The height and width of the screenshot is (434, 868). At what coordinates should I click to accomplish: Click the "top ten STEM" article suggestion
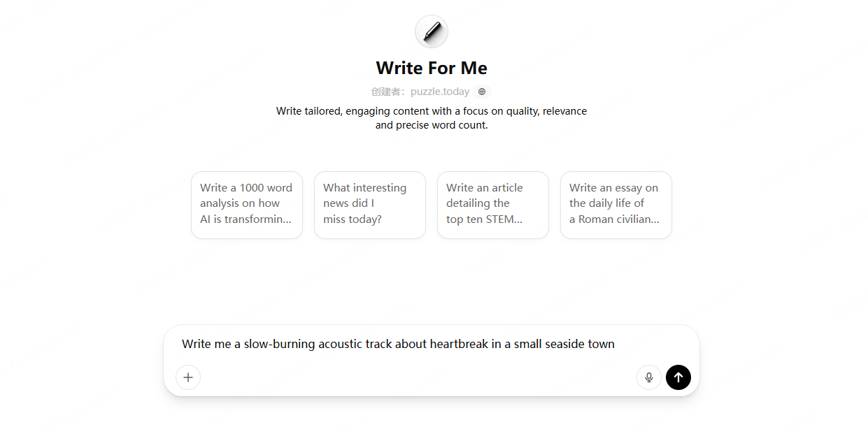coord(492,205)
